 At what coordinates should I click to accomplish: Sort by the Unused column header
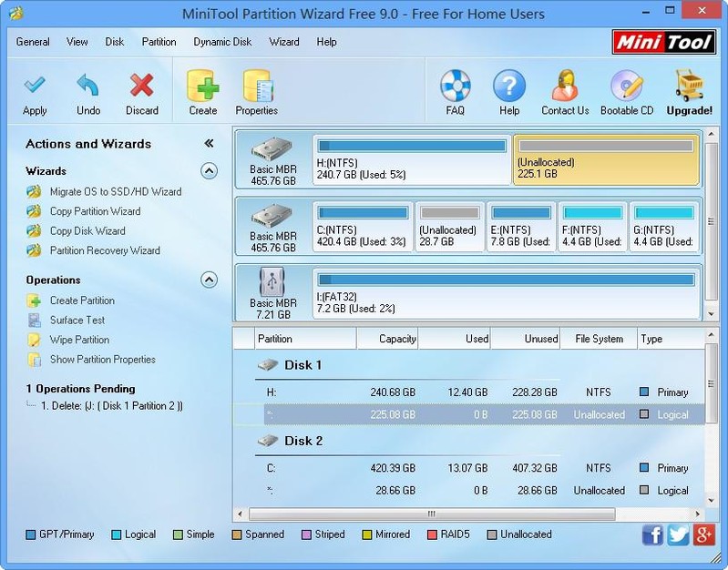pos(526,339)
